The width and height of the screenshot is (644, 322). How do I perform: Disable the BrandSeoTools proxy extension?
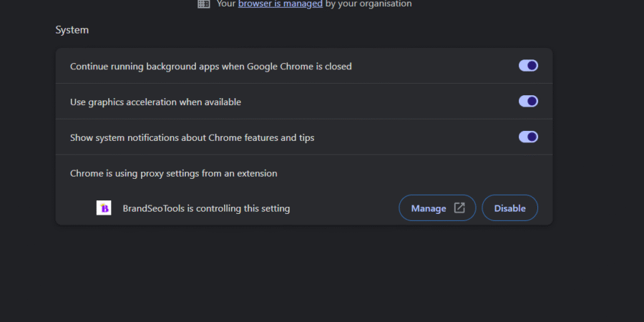[509, 208]
